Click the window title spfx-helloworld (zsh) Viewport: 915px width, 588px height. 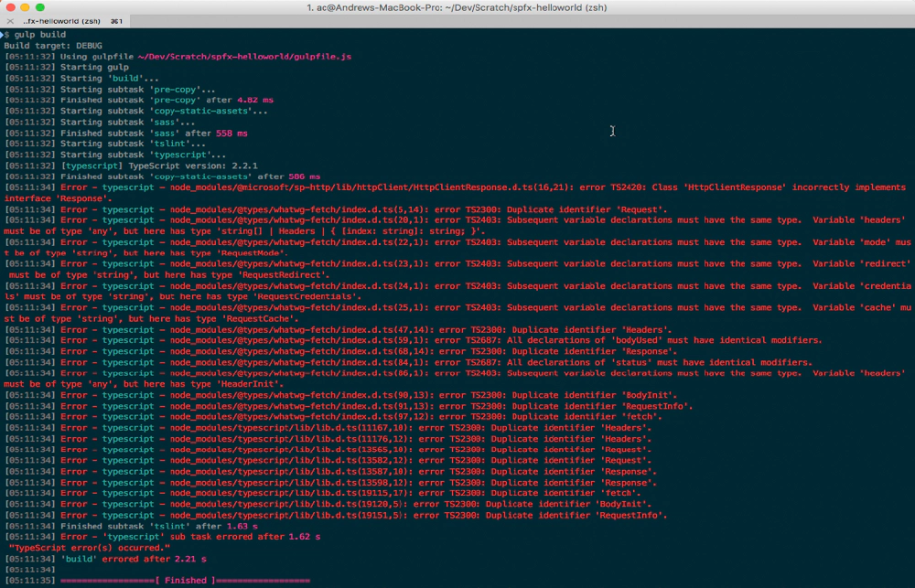pyautogui.click(x=457, y=7)
